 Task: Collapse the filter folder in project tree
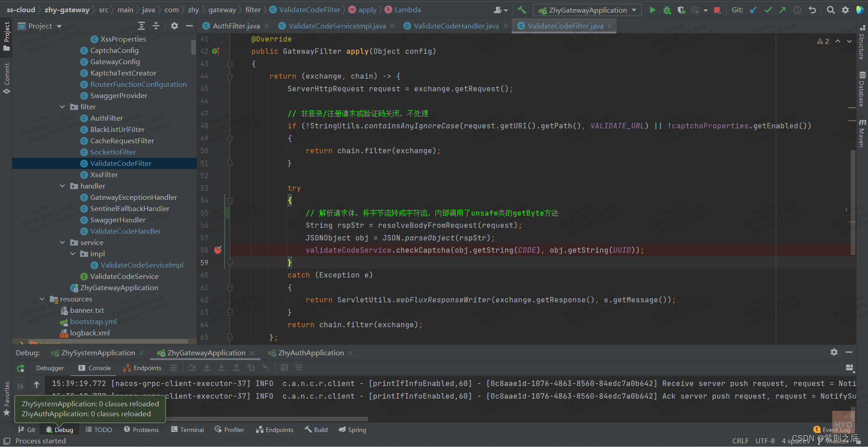(62, 107)
